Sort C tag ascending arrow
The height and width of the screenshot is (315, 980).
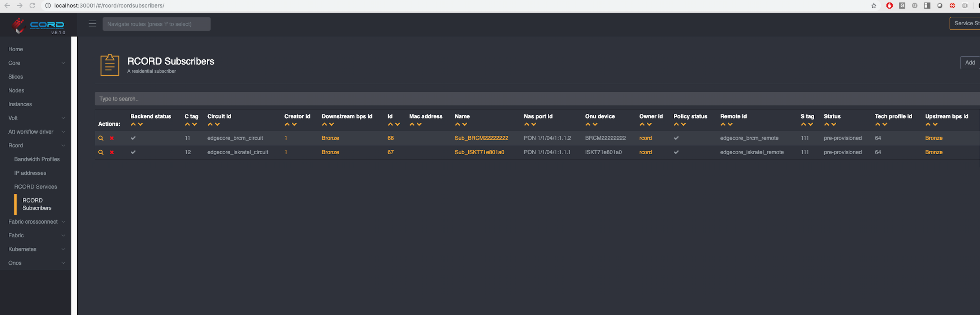[x=187, y=124]
